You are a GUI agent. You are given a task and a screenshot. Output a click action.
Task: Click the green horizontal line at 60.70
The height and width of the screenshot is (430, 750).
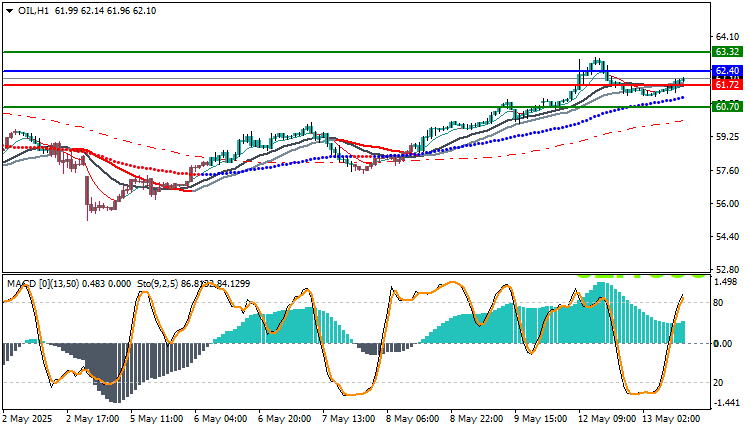point(356,107)
